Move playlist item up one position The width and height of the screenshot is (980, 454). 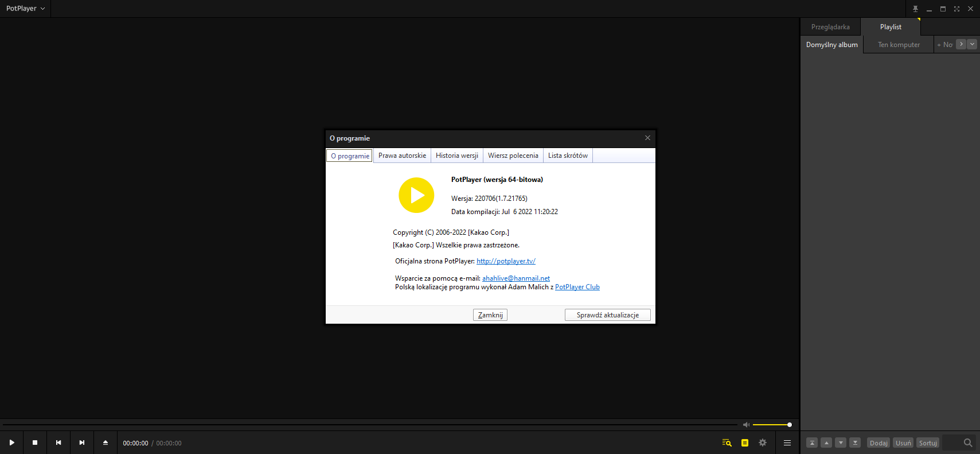[826, 443]
